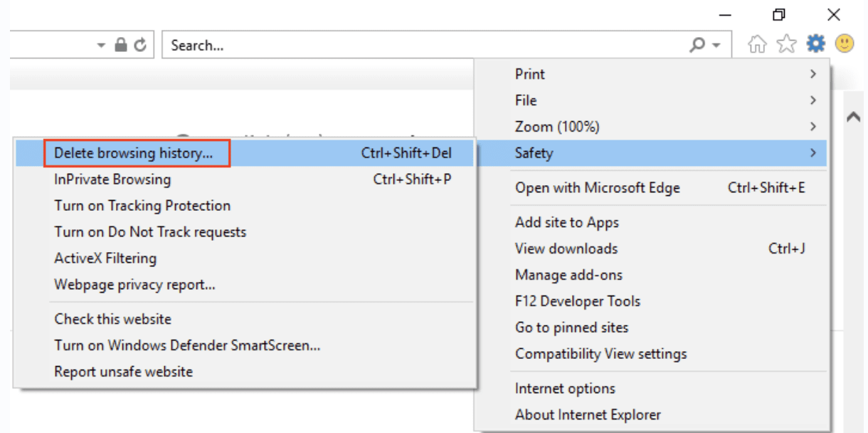Select Delete browsing history
The height and width of the screenshot is (433, 868).
point(133,153)
